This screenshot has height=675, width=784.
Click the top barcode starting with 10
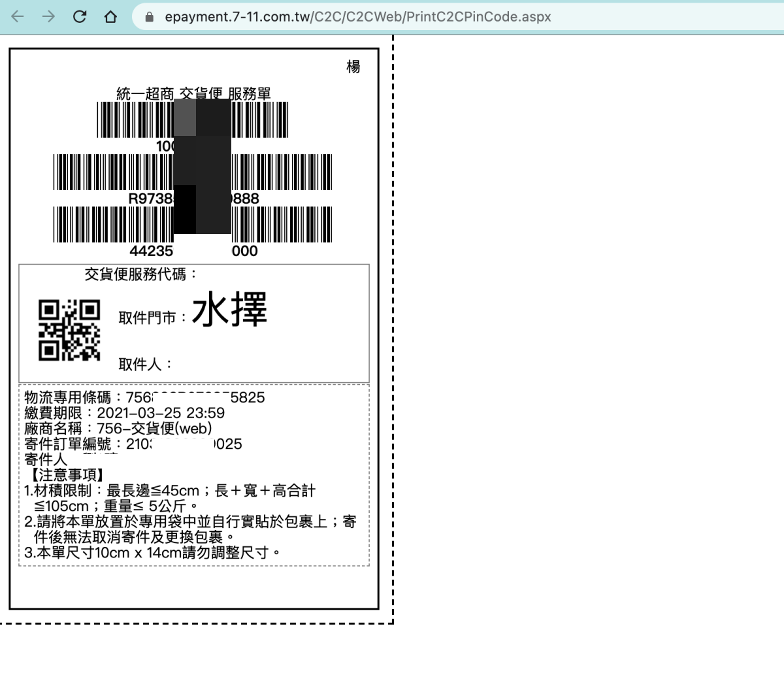(193, 120)
